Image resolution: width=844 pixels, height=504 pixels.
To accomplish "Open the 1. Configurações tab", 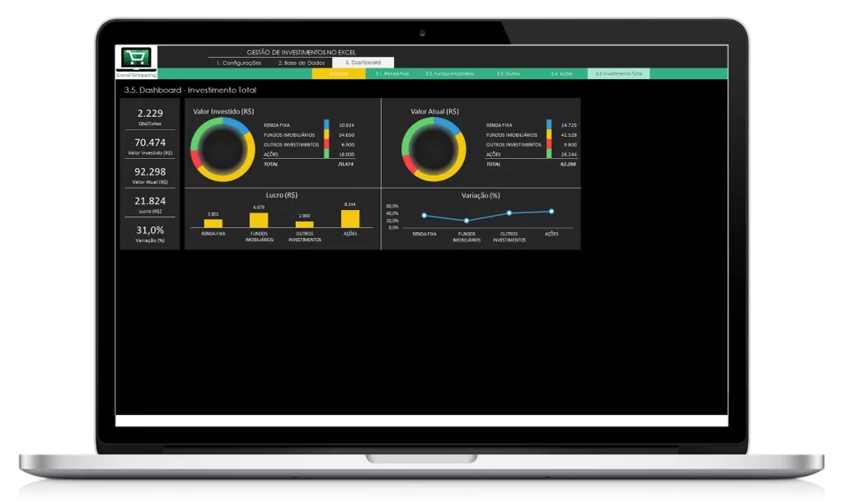I will pos(239,63).
